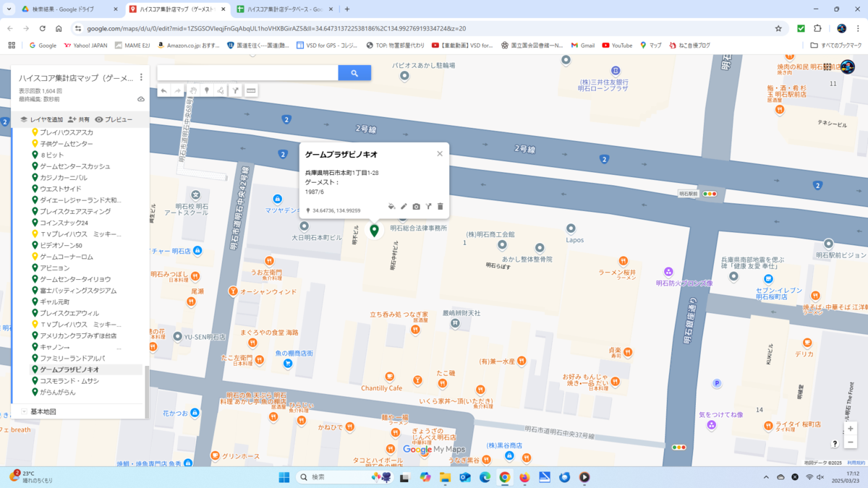Open the map title three-dot menu
Screen dimensions: 868x488
tap(141, 77)
